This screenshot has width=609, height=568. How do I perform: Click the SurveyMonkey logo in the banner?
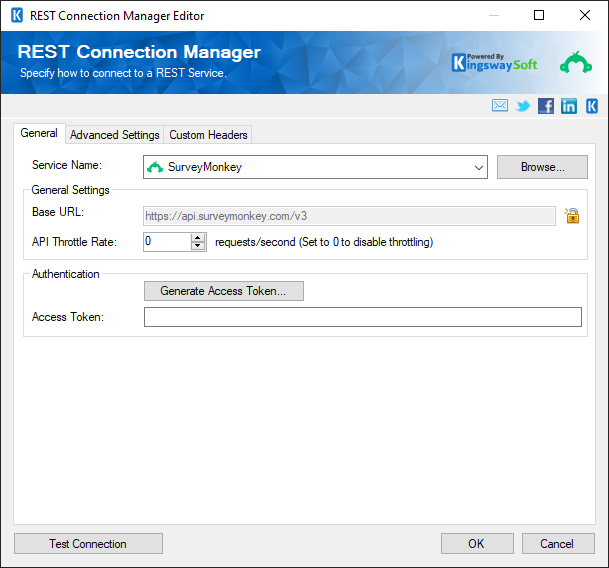click(x=576, y=63)
